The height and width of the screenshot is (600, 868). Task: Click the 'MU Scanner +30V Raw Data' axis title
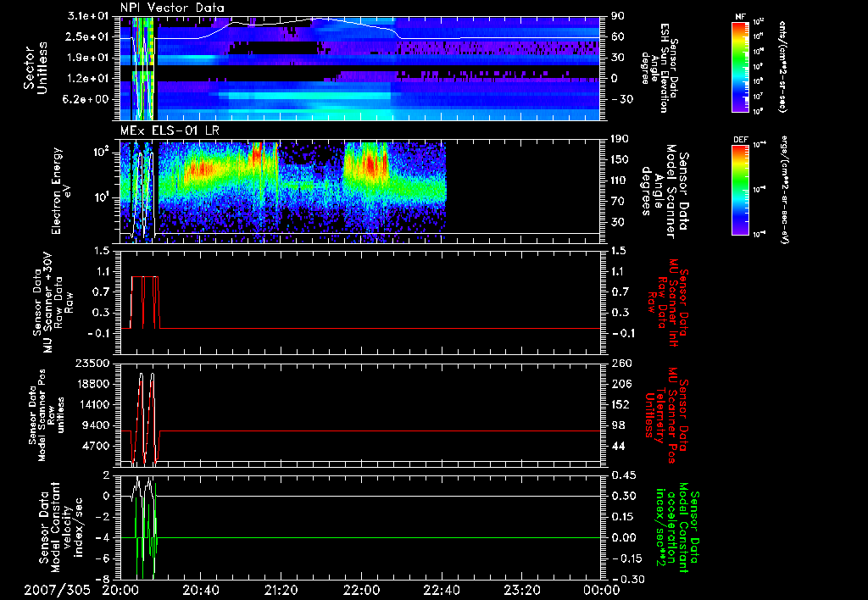(x=53, y=303)
